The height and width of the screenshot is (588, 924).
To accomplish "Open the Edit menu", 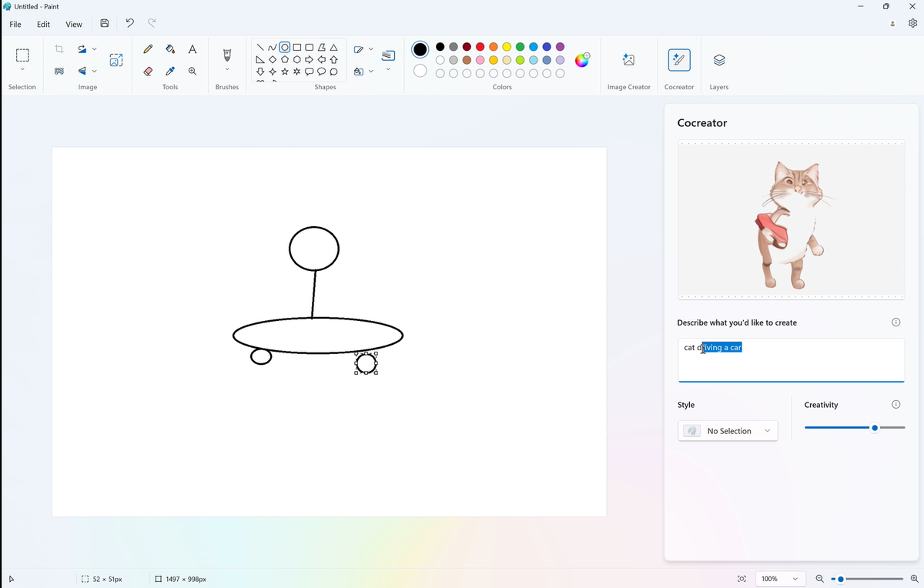I will coord(43,24).
